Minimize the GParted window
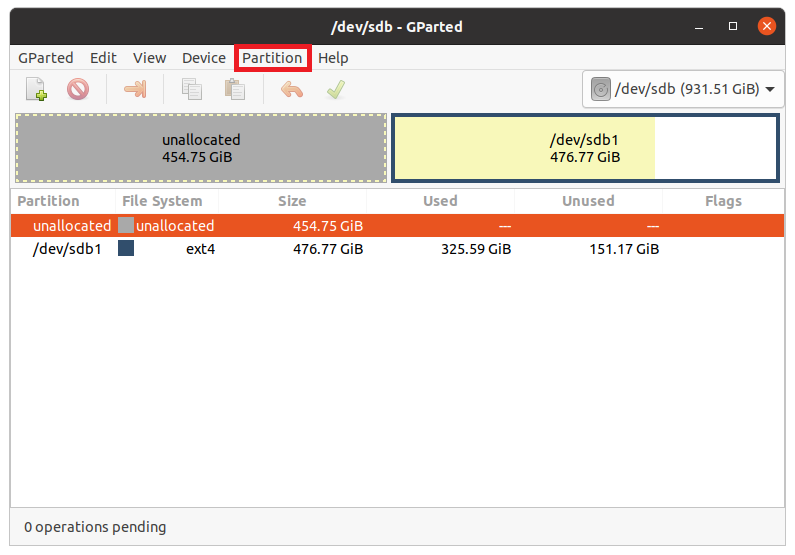The image size is (795, 555). pyautogui.click(x=699, y=26)
